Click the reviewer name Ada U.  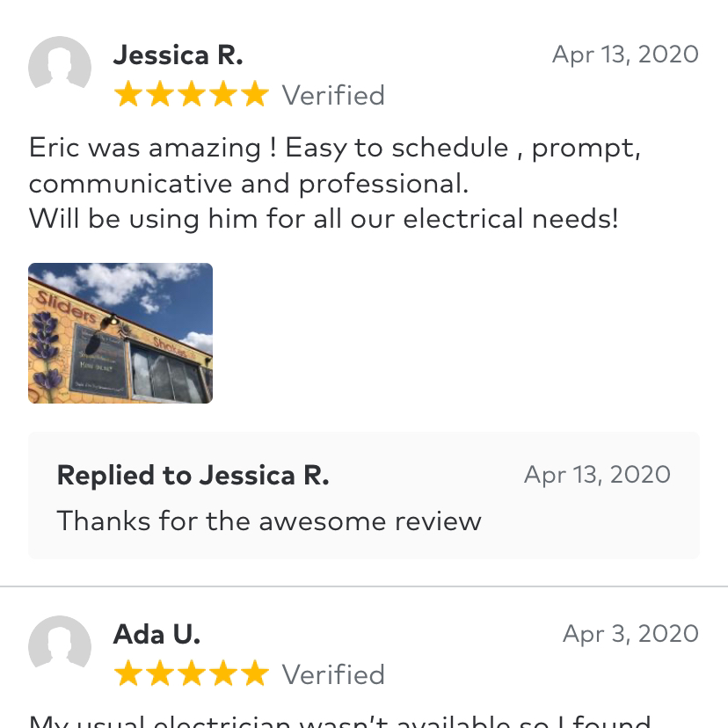[x=157, y=634]
